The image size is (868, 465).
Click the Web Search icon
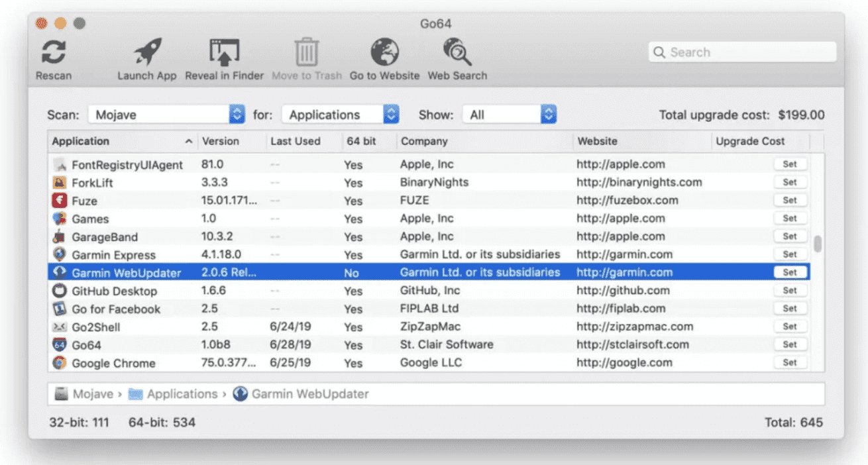point(457,52)
